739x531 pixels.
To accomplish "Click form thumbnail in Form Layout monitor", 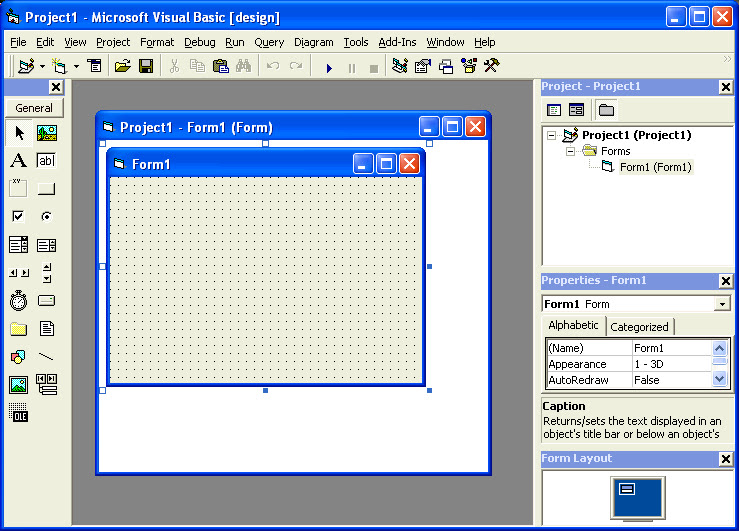I will coord(627,489).
